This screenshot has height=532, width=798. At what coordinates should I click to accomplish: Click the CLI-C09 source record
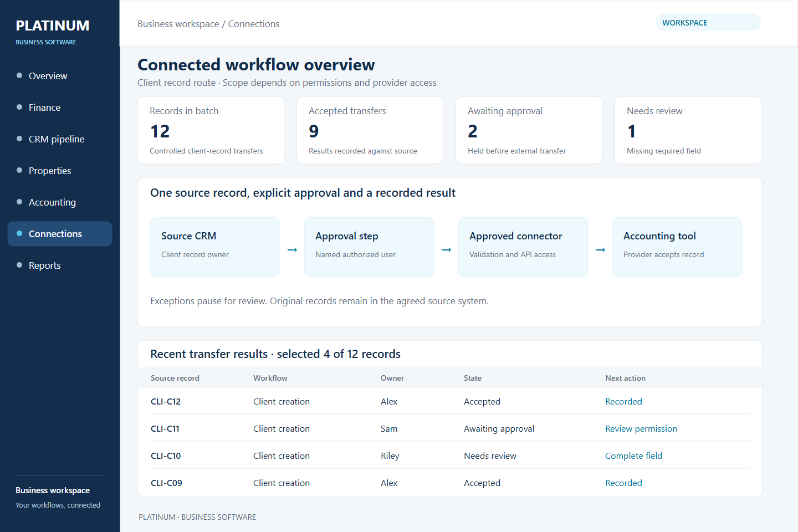click(166, 483)
